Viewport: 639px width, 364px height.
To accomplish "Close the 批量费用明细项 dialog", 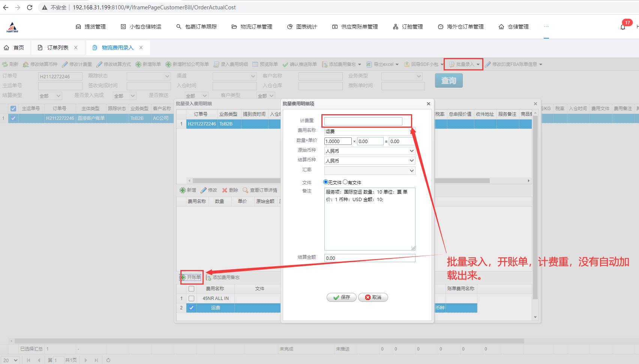I will (429, 104).
